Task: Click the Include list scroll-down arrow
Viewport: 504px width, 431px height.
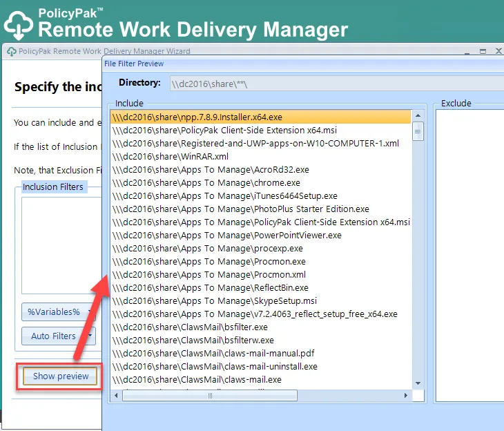Action: 418,383
